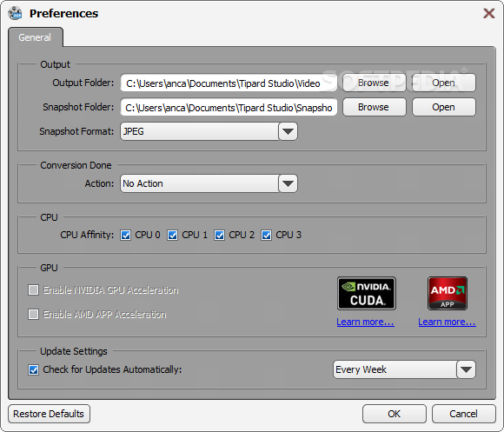Disable Check for Updates Automatically
Viewport: 504px width, 432px height.
(33, 369)
